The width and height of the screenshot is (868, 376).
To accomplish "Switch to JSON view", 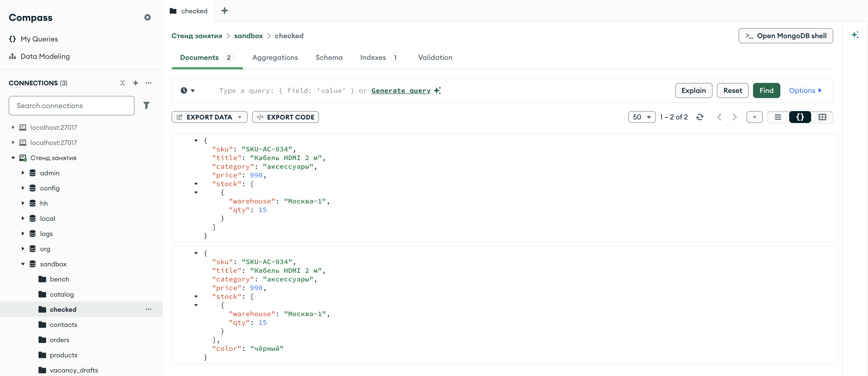I will tap(800, 117).
